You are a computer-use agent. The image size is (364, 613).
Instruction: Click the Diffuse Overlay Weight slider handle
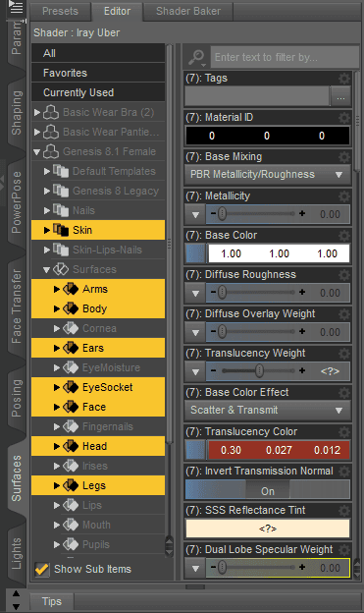222,331
